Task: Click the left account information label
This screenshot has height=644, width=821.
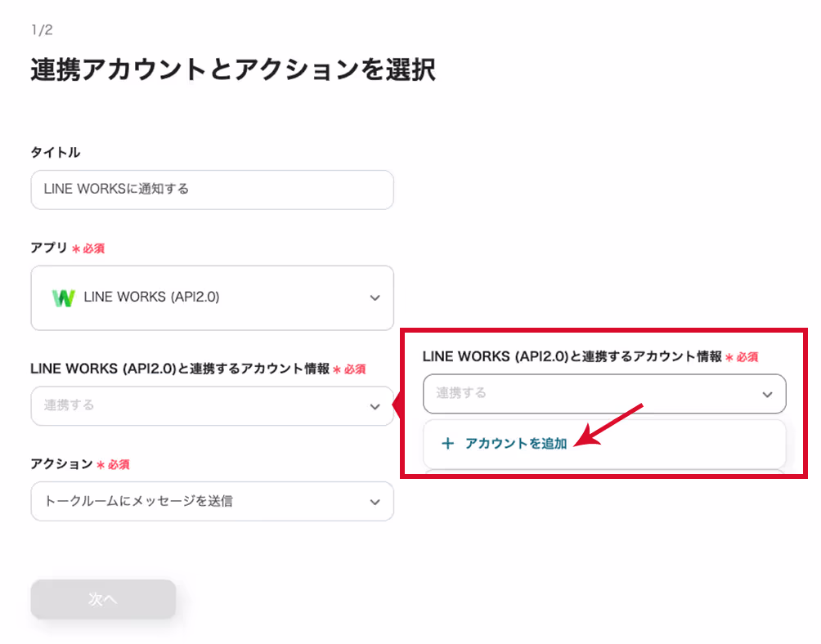Action: point(180,369)
